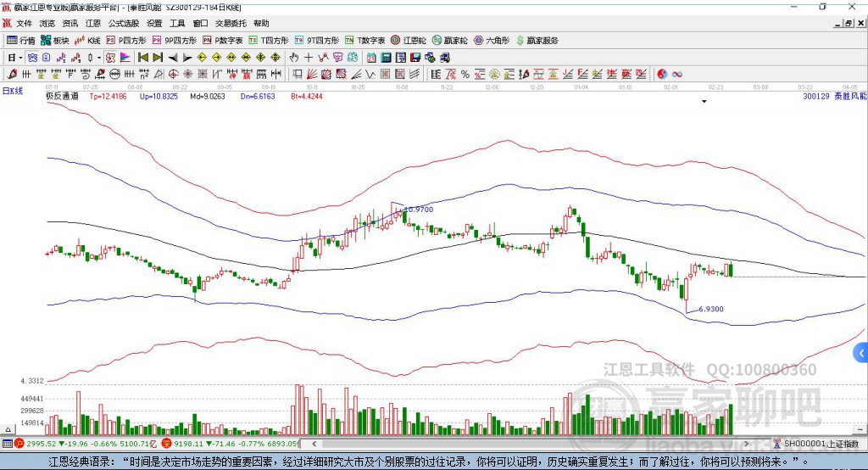Screen dimensions: 868x470
Task: Click the 极反通道 indicator label
Action: (62, 96)
